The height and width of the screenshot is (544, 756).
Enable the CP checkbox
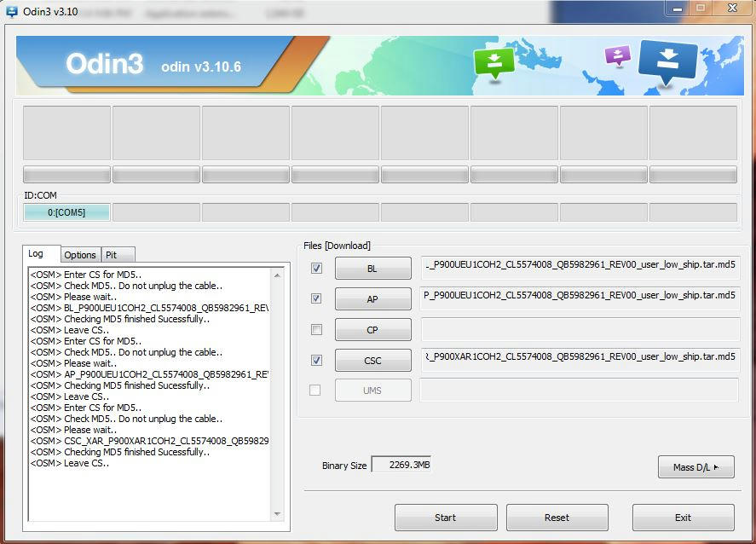(x=315, y=330)
